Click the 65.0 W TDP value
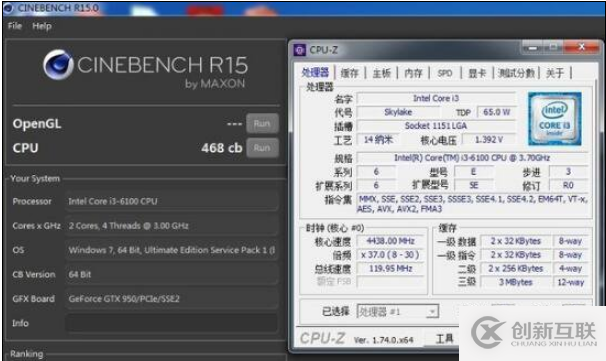 tap(497, 112)
